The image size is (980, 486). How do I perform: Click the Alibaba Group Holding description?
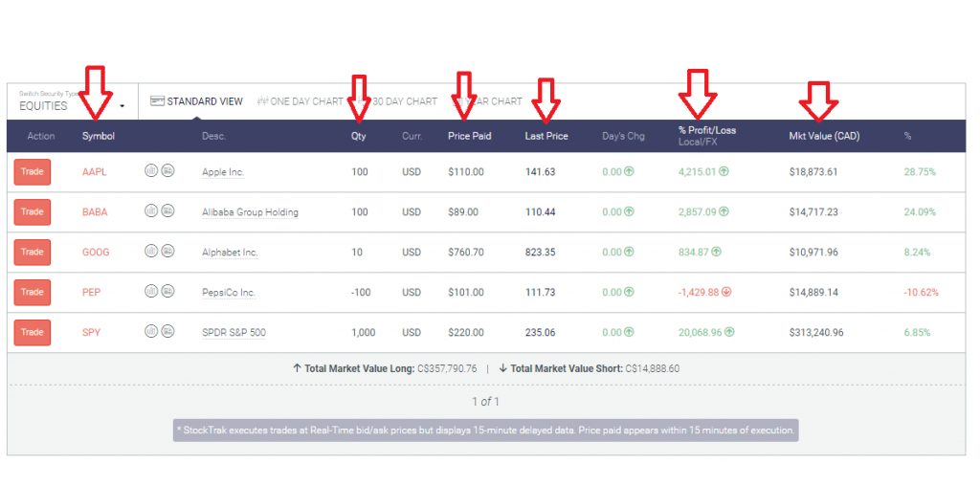click(x=250, y=211)
